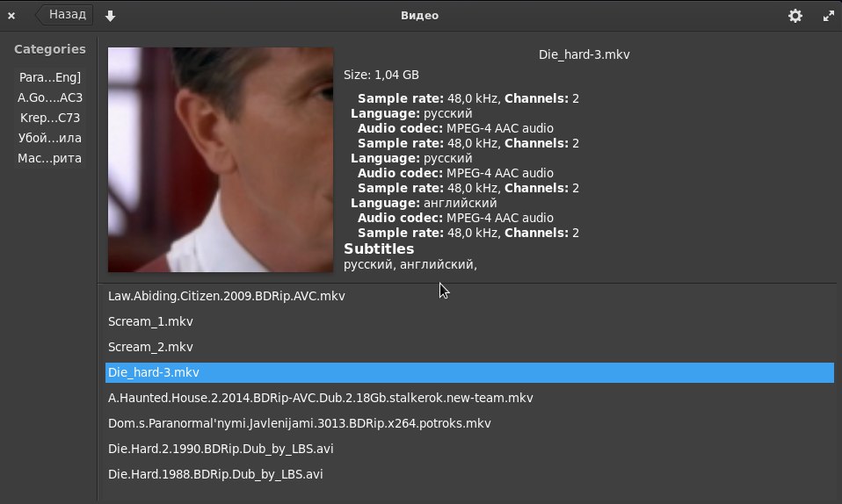The width and height of the screenshot is (842, 504).
Task: Select Scream_1.mkv file
Action: (x=469, y=321)
